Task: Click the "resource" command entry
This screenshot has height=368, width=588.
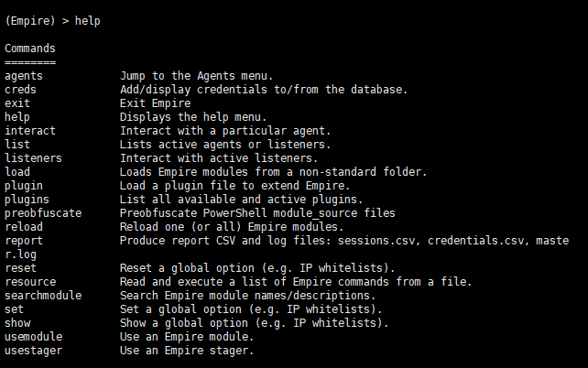Action: point(29,281)
